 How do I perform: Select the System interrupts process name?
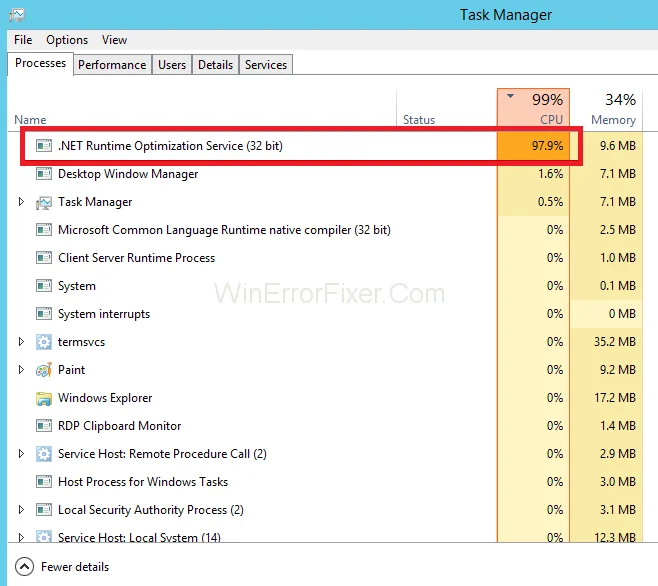[104, 314]
